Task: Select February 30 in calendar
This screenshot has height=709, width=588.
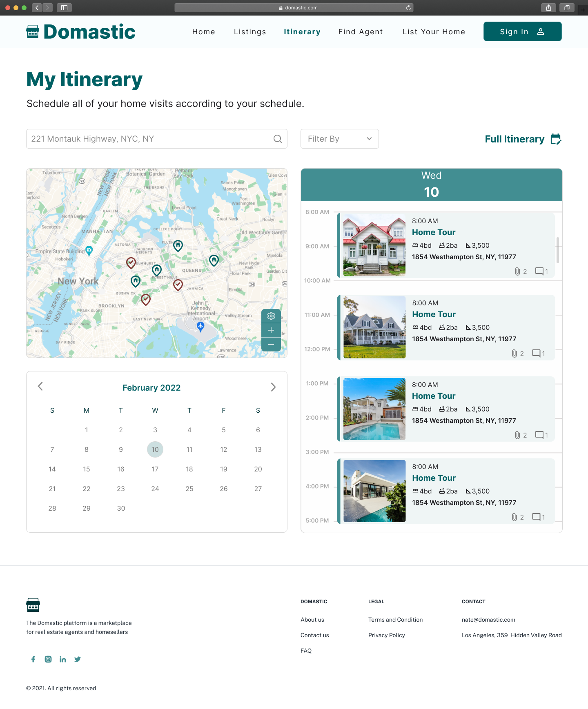Action: click(121, 508)
